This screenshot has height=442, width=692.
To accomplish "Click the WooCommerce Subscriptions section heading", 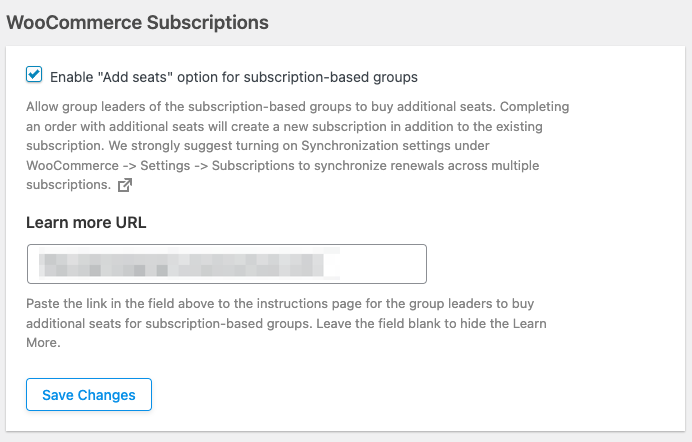I will click(x=137, y=20).
